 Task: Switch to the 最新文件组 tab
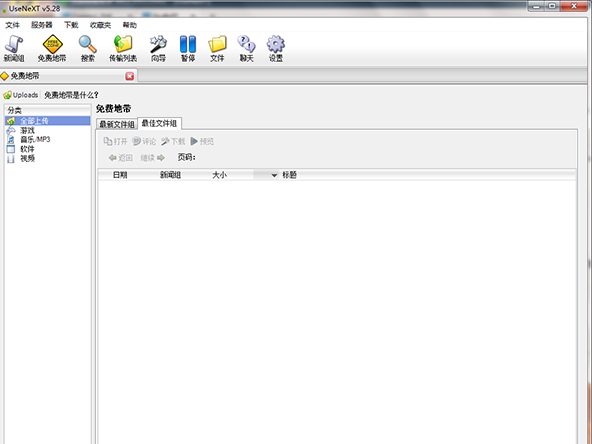117,124
